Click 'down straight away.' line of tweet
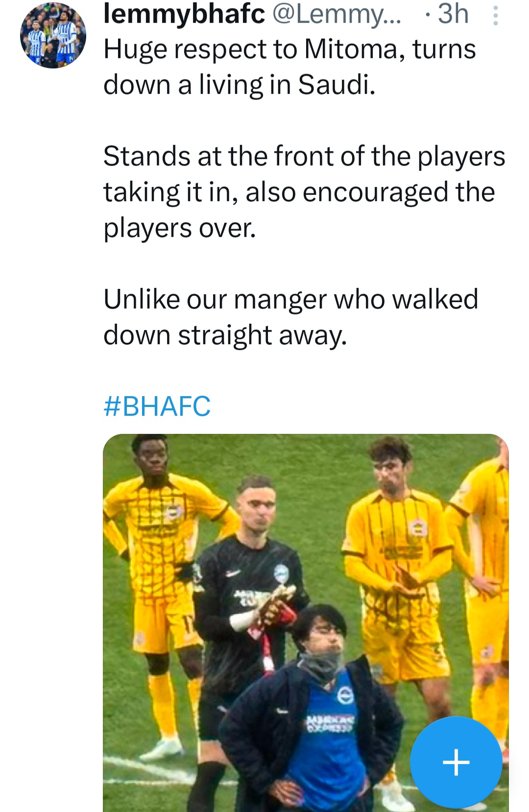The height and width of the screenshot is (812, 529). click(x=225, y=335)
